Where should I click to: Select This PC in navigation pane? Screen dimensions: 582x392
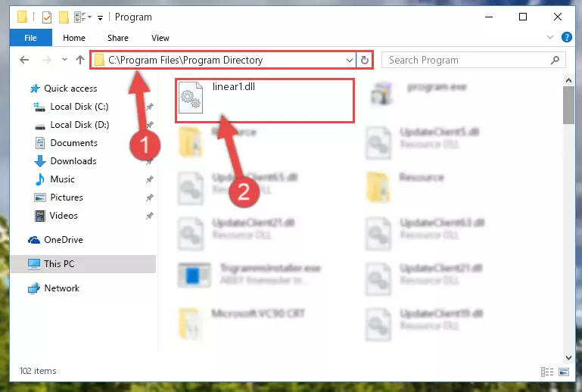point(82,264)
